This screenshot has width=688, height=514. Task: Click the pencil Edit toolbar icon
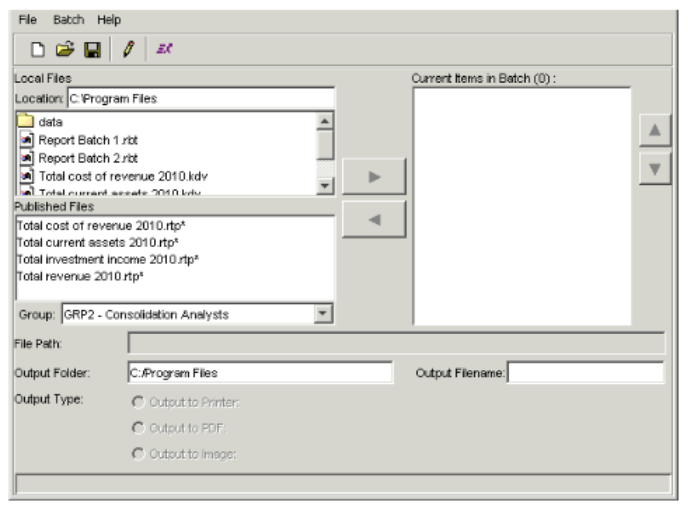pyautogui.click(x=128, y=47)
